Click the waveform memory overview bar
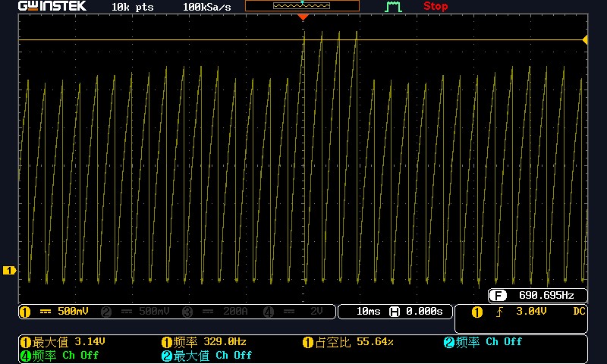Screen dimensions: 607x364 [x=302, y=5]
